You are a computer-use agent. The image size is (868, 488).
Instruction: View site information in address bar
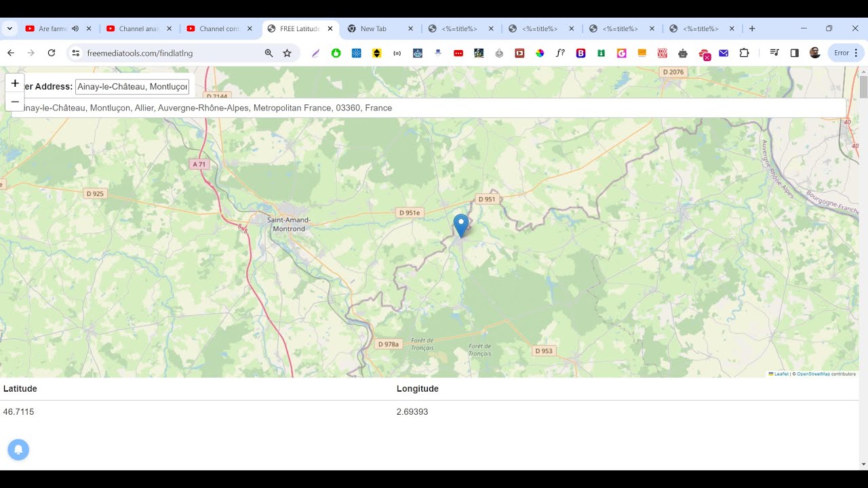click(76, 53)
